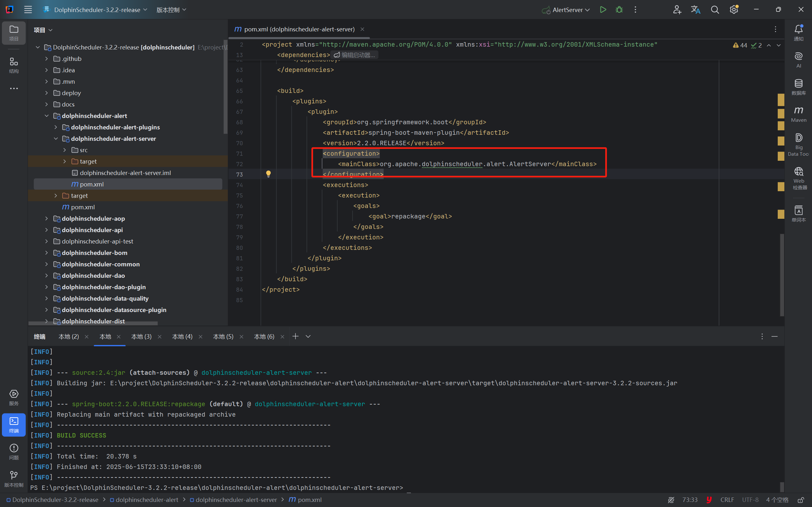Image resolution: width=812 pixels, height=507 pixels.
Task: Open the Problems tool window
Action: click(x=14, y=451)
